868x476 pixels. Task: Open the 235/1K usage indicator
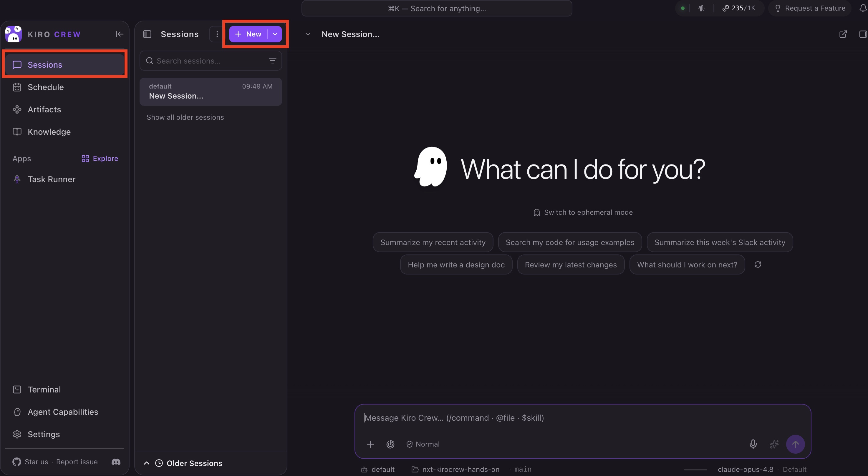point(739,8)
